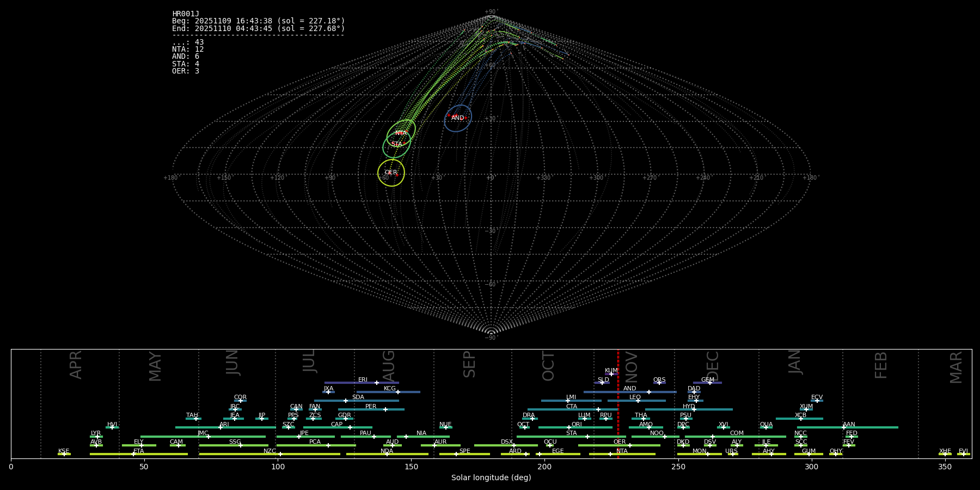Select the LYR shower label in timeline

coord(96,433)
